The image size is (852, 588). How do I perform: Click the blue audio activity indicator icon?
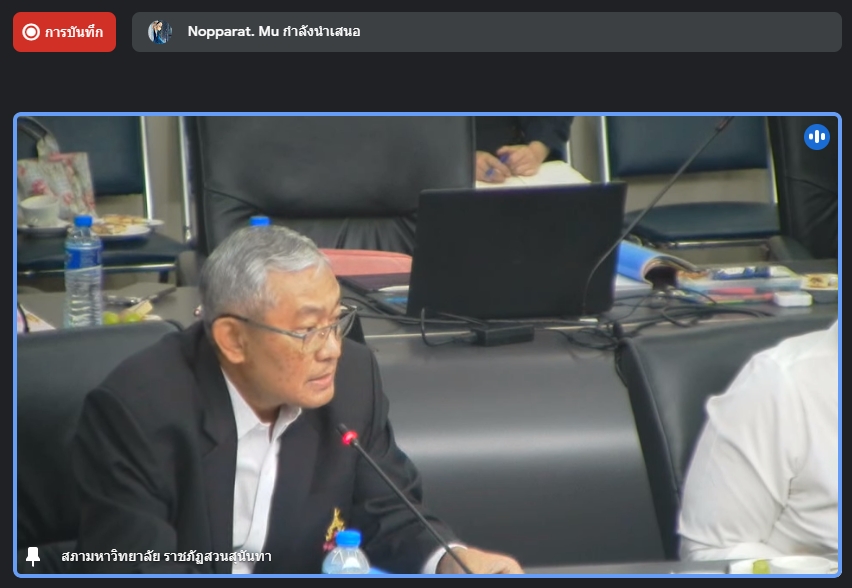tap(817, 137)
